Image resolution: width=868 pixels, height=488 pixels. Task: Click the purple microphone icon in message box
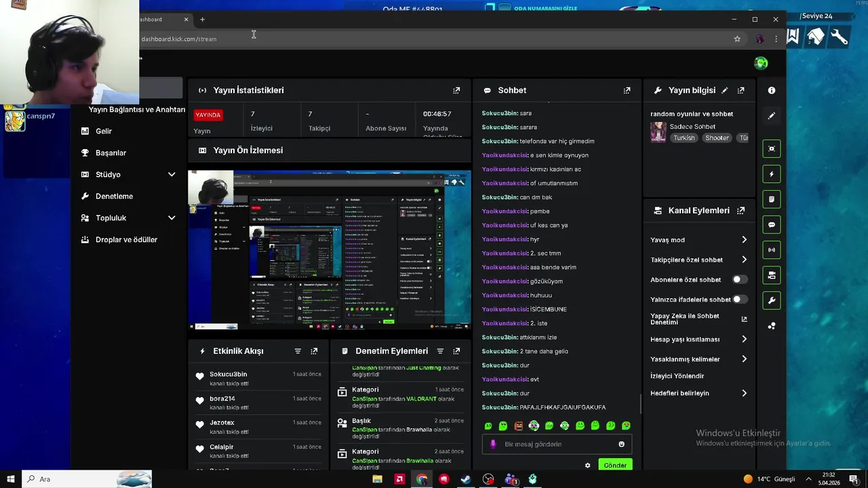[x=493, y=444]
